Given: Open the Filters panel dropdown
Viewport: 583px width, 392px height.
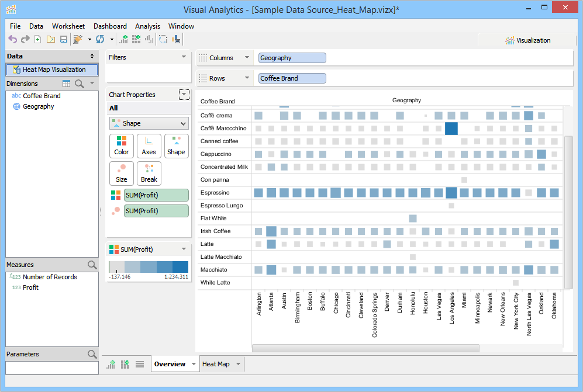Looking at the screenshot, I should coord(184,57).
